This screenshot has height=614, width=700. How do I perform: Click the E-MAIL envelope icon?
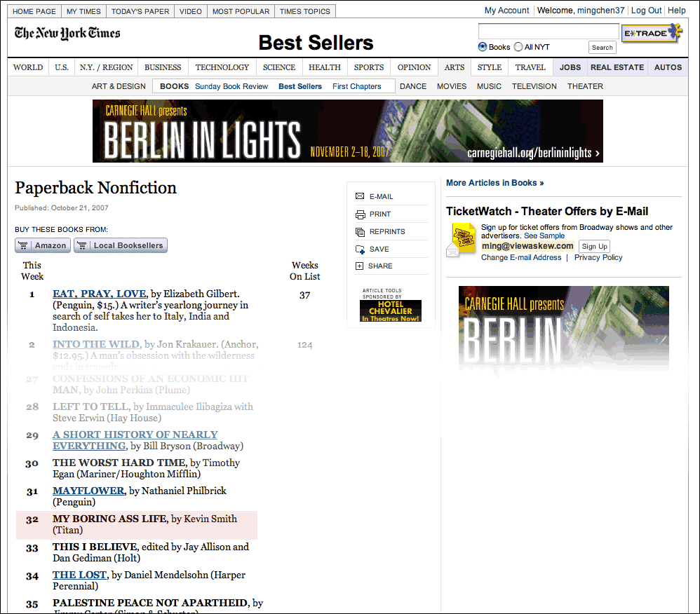point(359,196)
